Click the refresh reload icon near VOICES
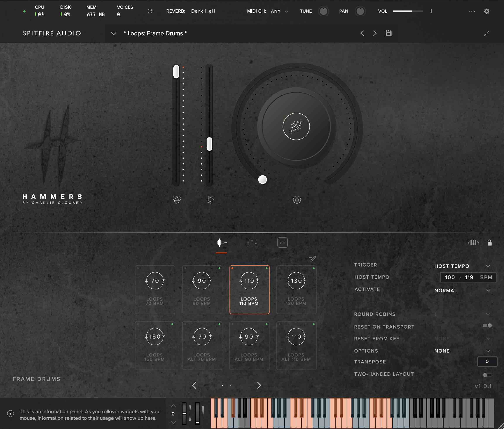The height and width of the screenshot is (429, 504). 150,11
